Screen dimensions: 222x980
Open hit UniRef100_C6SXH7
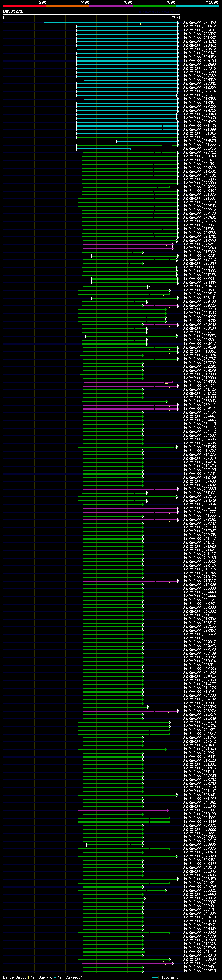[199, 30]
